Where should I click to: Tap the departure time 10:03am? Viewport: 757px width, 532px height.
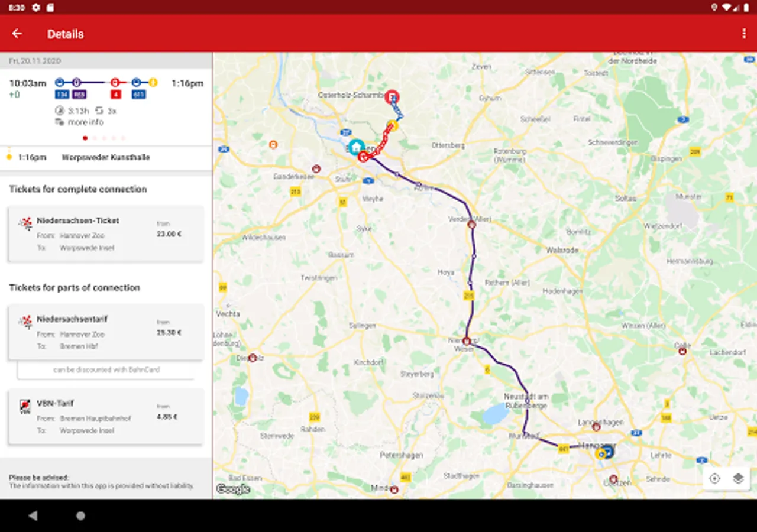(x=28, y=83)
